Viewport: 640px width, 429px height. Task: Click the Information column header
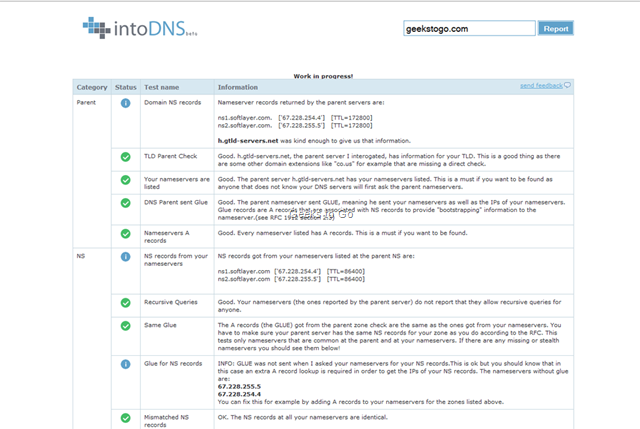tap(238, 87)
